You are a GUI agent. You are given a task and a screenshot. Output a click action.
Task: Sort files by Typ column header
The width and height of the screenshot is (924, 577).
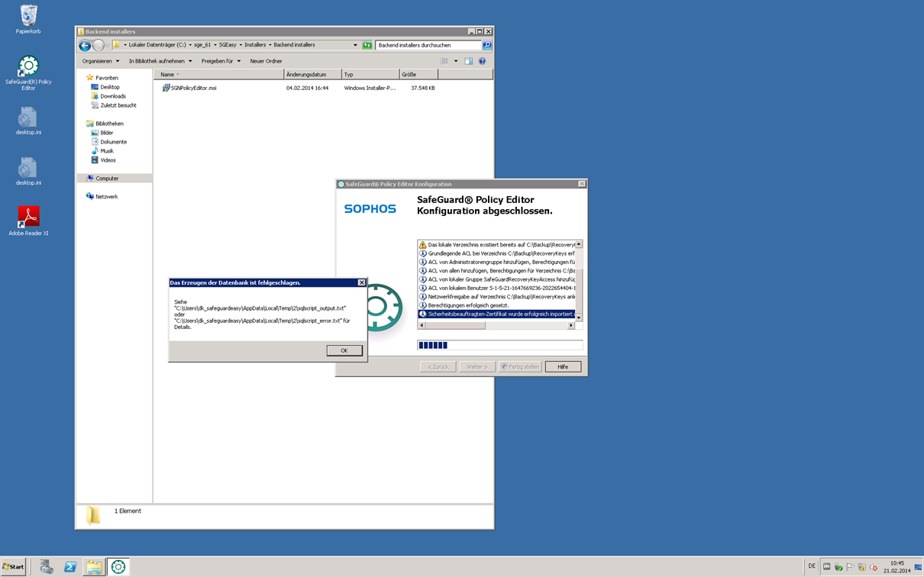370,75
